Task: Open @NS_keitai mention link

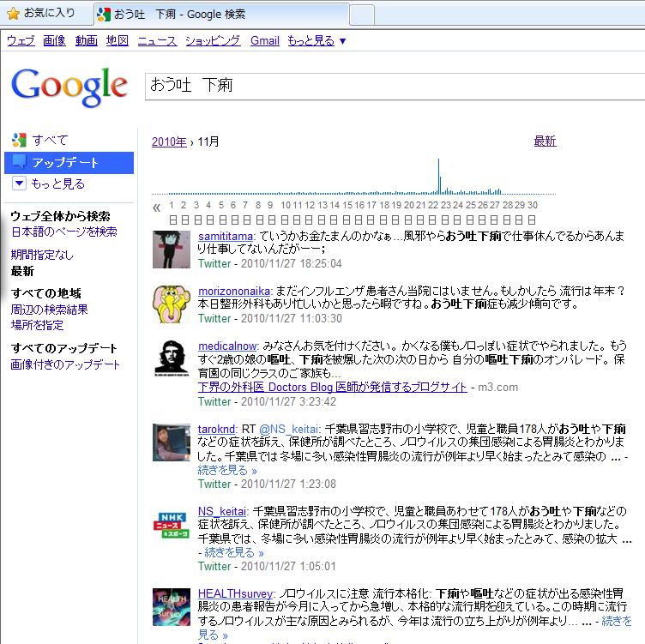Action: (x=289, y=429)
